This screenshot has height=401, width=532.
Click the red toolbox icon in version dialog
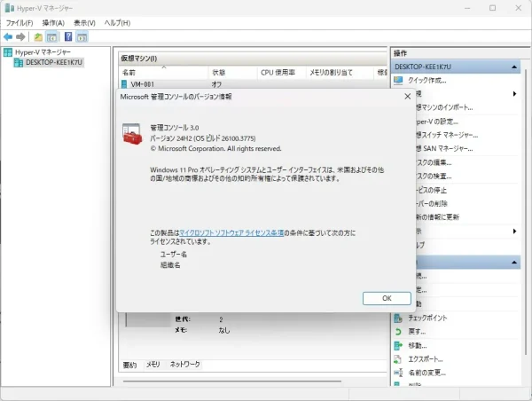click(132, 134)
